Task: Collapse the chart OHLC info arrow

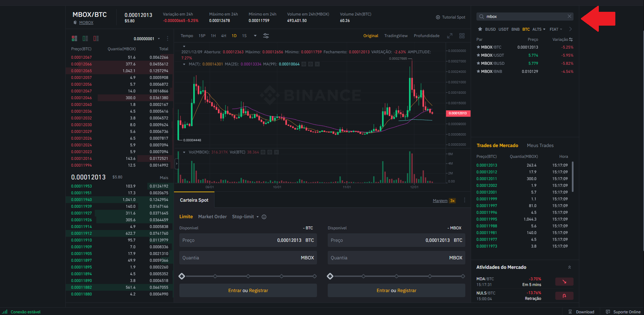Action: [x=184, y=46]
